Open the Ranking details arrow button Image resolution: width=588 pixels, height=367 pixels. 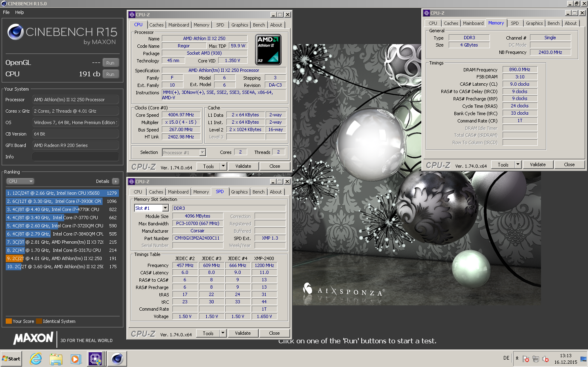(x=116, y=181)
